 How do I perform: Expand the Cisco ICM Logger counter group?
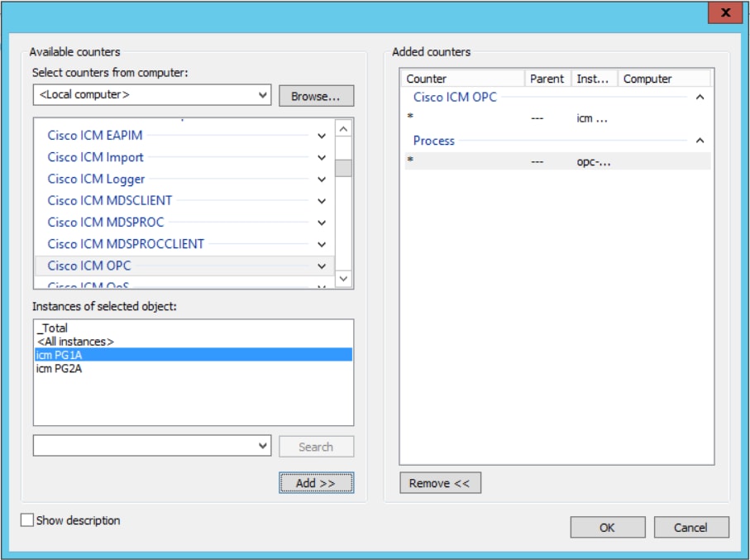[x=322, y=179]
